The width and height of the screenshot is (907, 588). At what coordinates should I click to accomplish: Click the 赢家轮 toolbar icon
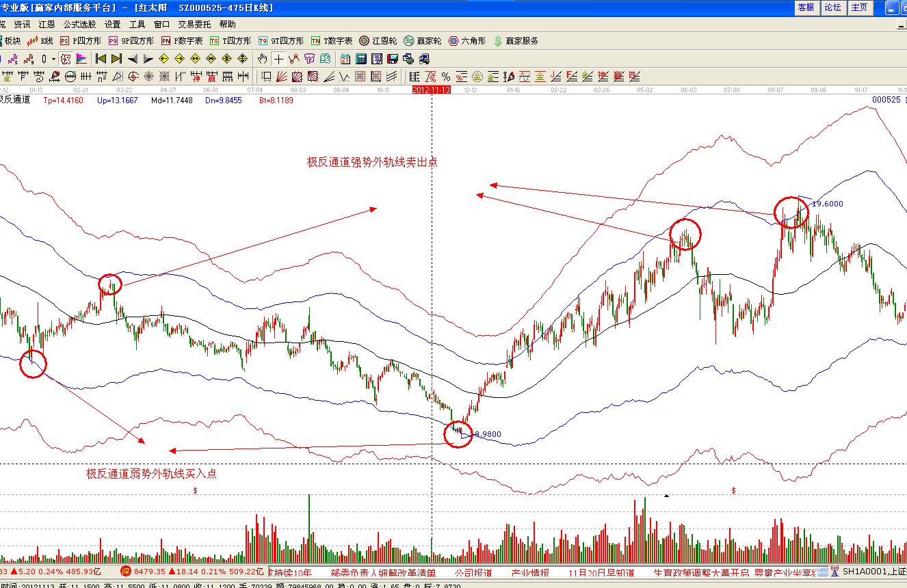pos(422,41)
